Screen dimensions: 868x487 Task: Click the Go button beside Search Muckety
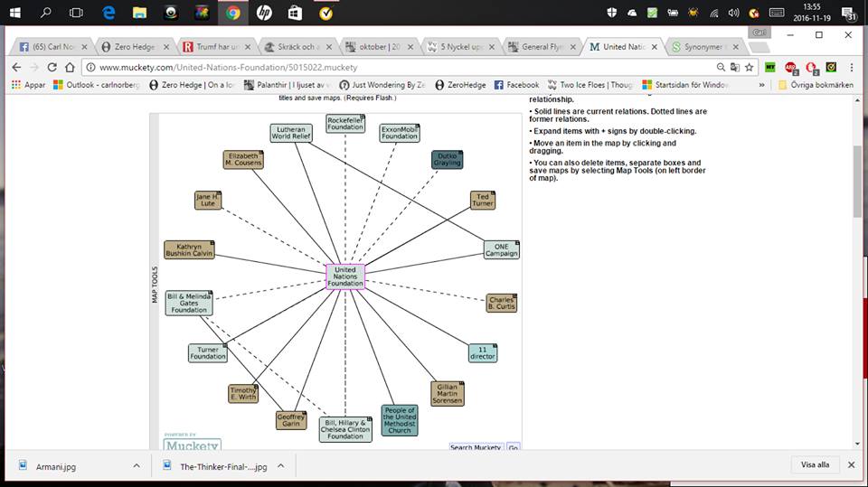(513, 448)
